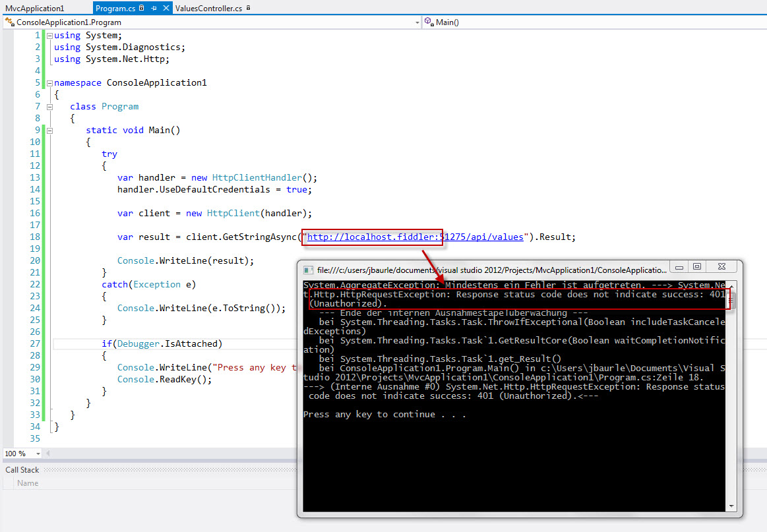Collapse the Main method block

click(49, 131)
